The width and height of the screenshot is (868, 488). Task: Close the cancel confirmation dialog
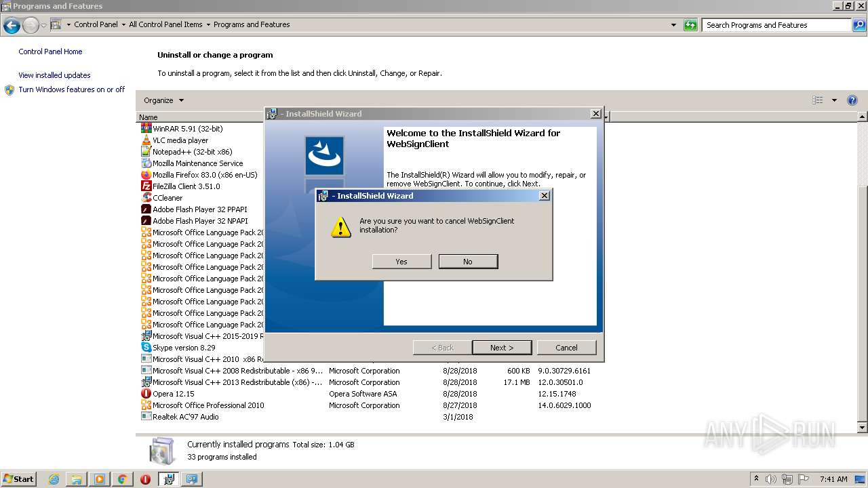point(544,196)
